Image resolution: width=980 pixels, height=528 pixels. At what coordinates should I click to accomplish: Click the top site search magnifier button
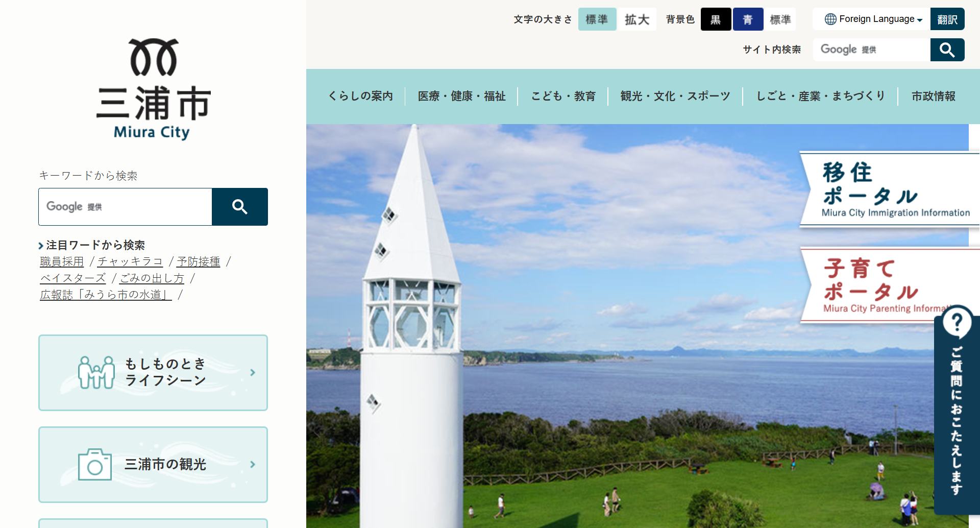click(x=947, y=50)
